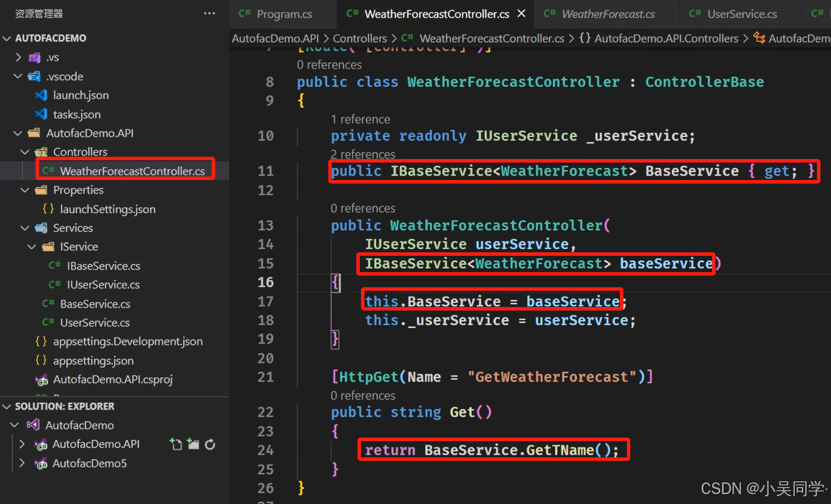The width and height of the screenshot is (831, 504).
Task: Collapse the AutofacDemo solution node
Action: 15,425
